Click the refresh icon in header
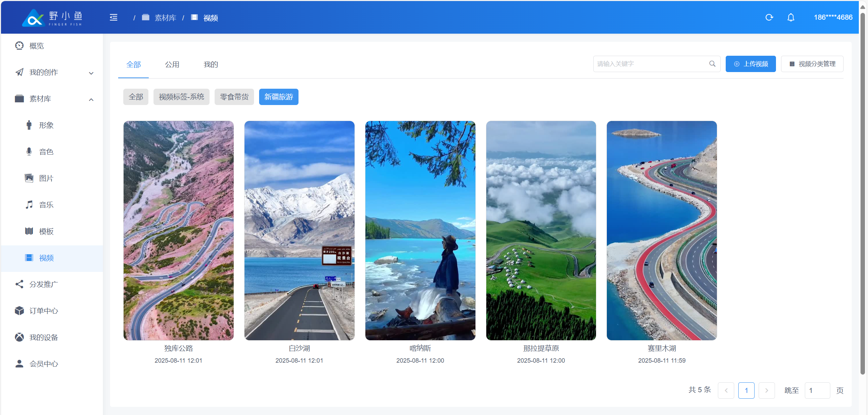The width and height of the screenshot is (868, 415). 769,17
